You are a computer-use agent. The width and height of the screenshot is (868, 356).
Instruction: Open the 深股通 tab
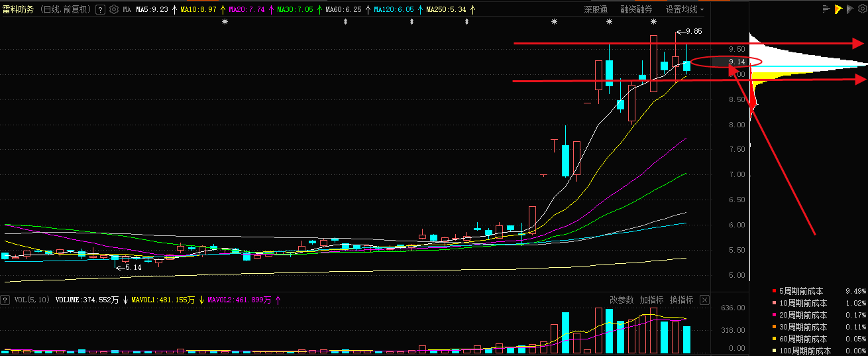point(596,10)
